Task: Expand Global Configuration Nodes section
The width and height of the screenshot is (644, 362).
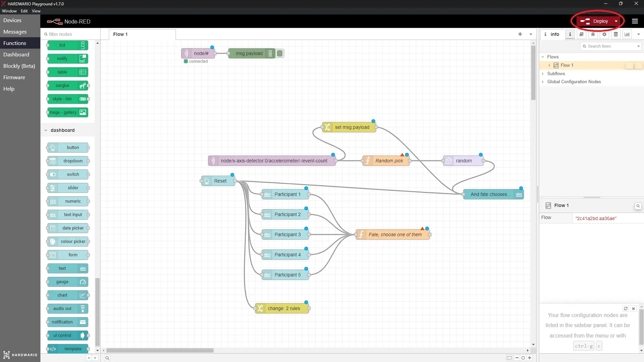Action: pyautogui.click(x=543, y=82)
